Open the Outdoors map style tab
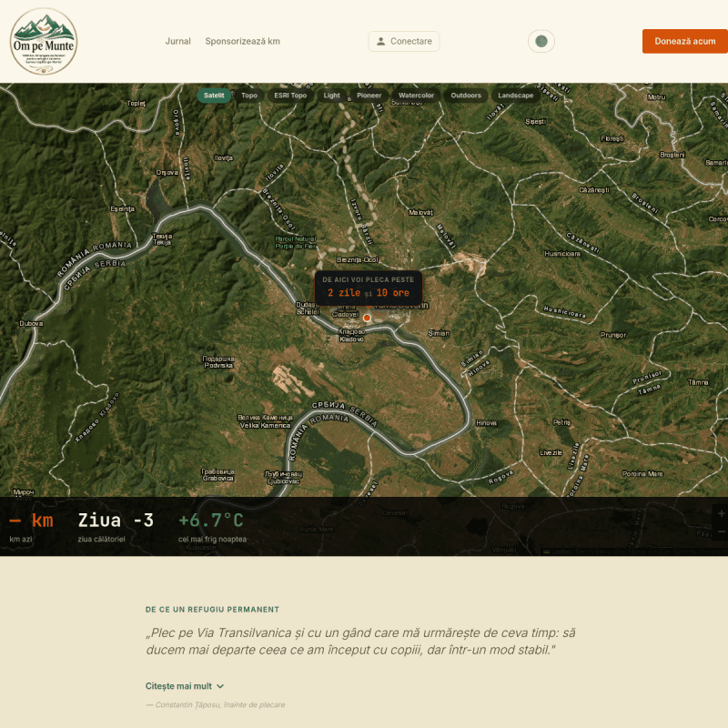The height and width of the screenshot is (728, 728). [467, 95]
